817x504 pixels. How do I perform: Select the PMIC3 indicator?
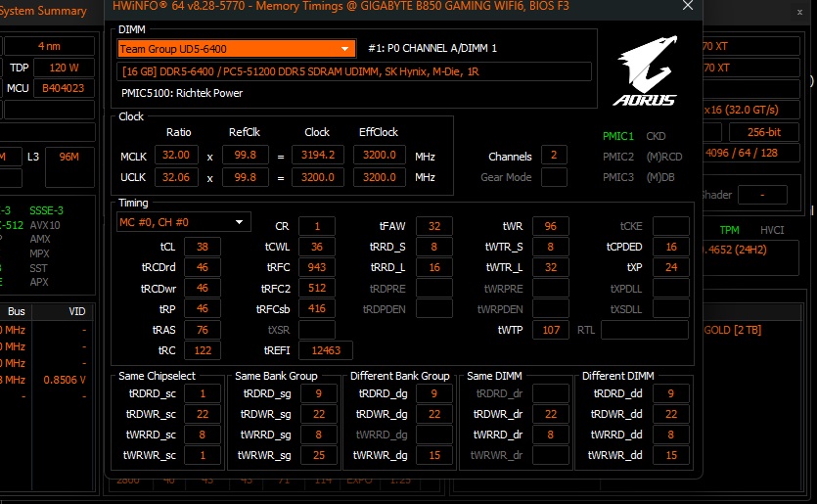tap(618, 177)
